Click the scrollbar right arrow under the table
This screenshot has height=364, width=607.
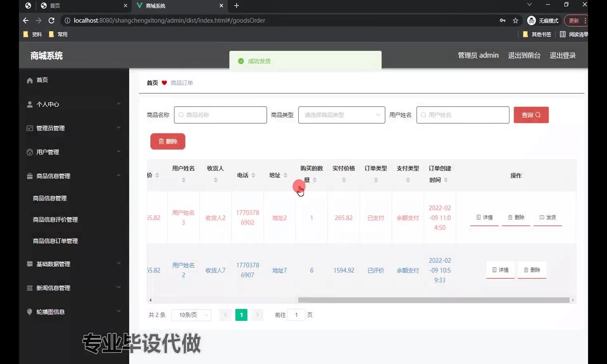573,300
